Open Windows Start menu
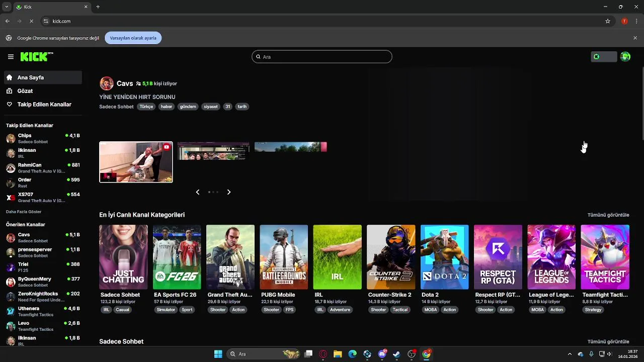 click(x=218, y=354)
